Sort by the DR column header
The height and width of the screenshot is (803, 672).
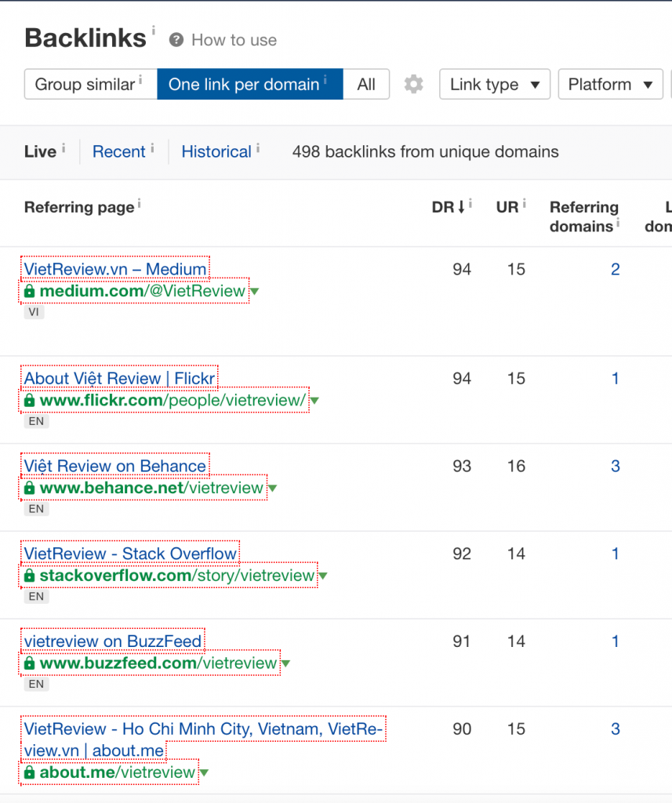click(449, 207)
